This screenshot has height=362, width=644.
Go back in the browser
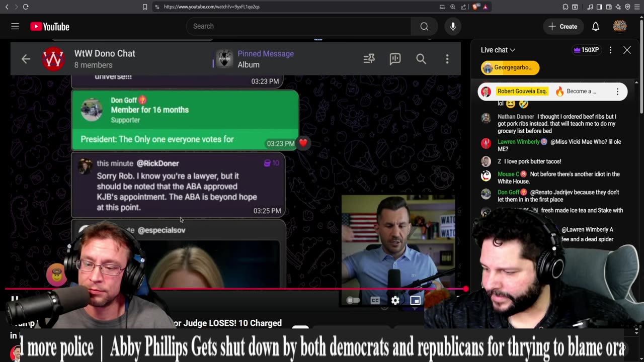pyautogui.click(x=7, y=7)
